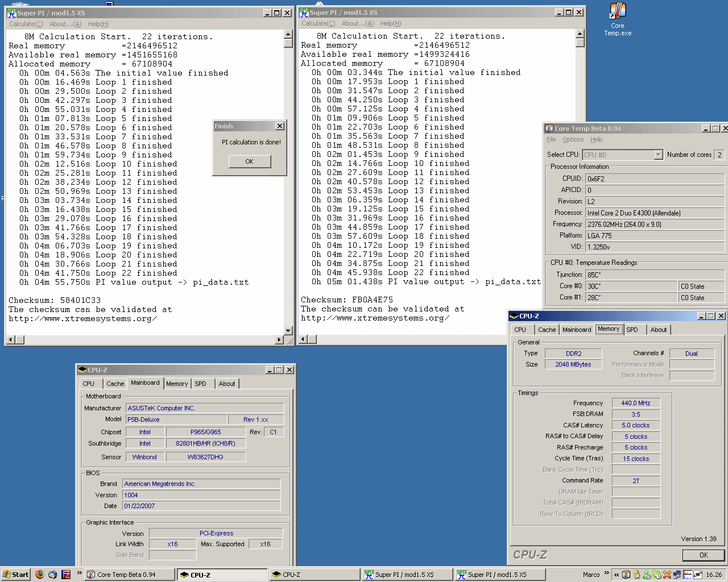Click the red graph monitor tray icon

[x=688, y=575]
